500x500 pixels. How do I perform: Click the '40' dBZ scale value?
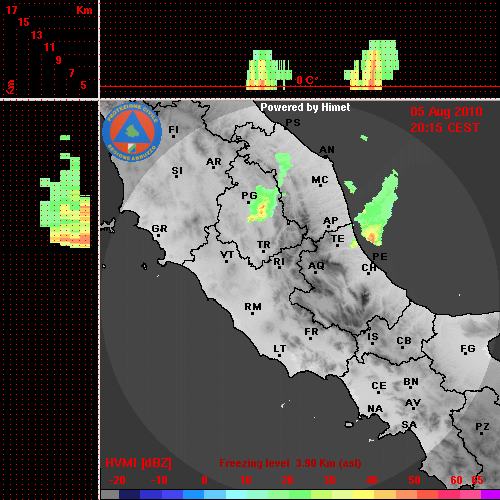[372, 480]
